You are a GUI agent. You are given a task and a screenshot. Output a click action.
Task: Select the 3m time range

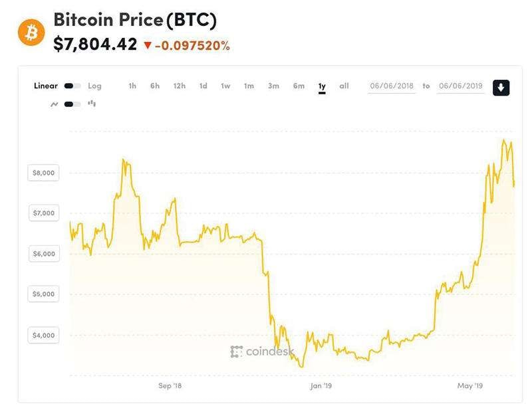pos(273,86)
